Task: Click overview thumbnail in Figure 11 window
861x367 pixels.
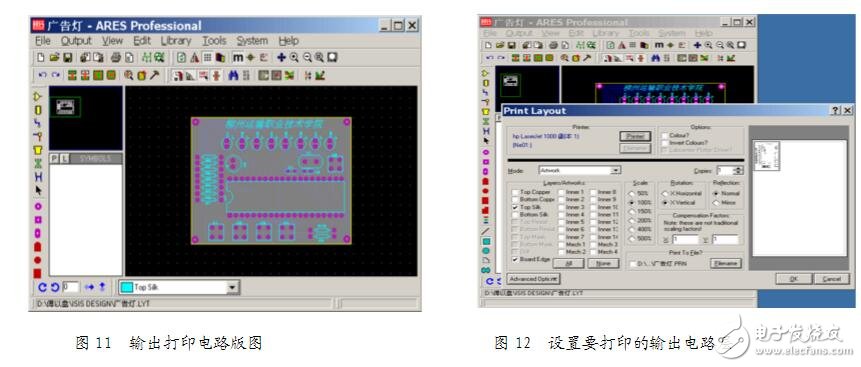Action: pyautogui.click(x=86, y=118)
